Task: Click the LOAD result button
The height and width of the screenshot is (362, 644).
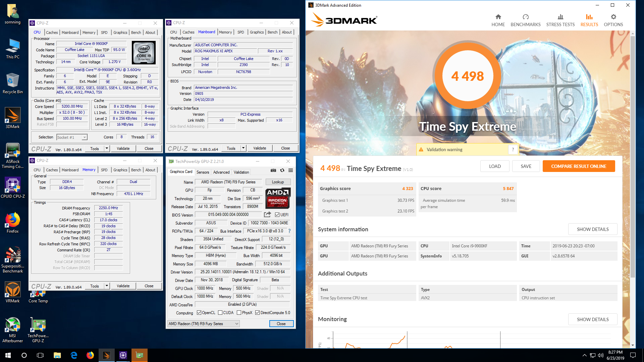Action: [x=495, y=166]
